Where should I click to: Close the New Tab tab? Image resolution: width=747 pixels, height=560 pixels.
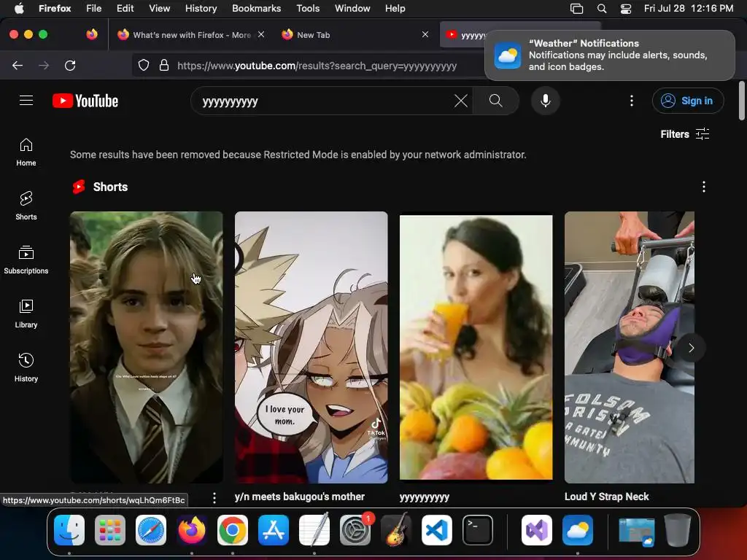425,34
